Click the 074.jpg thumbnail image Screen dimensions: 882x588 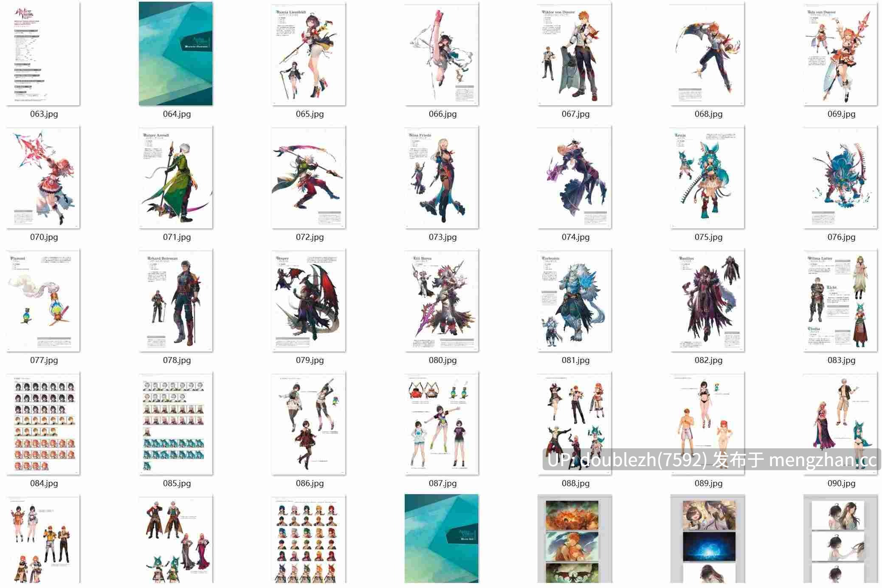575,177
